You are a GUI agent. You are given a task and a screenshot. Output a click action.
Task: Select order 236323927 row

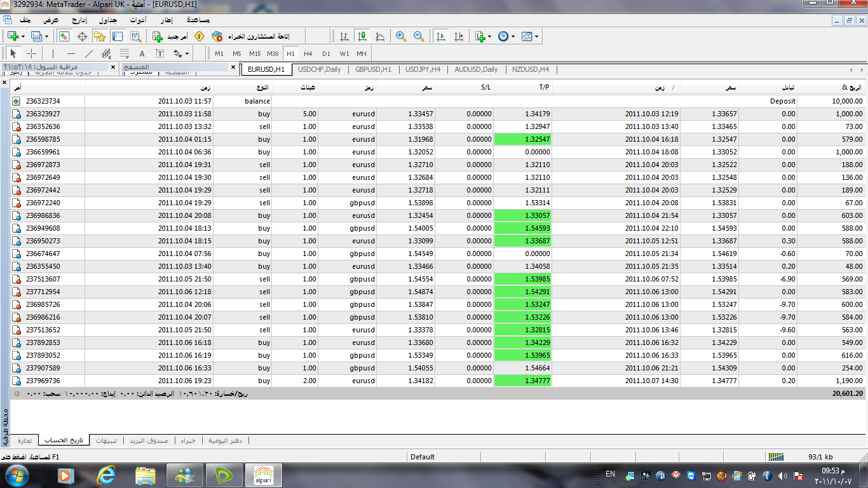pos(437,114)
